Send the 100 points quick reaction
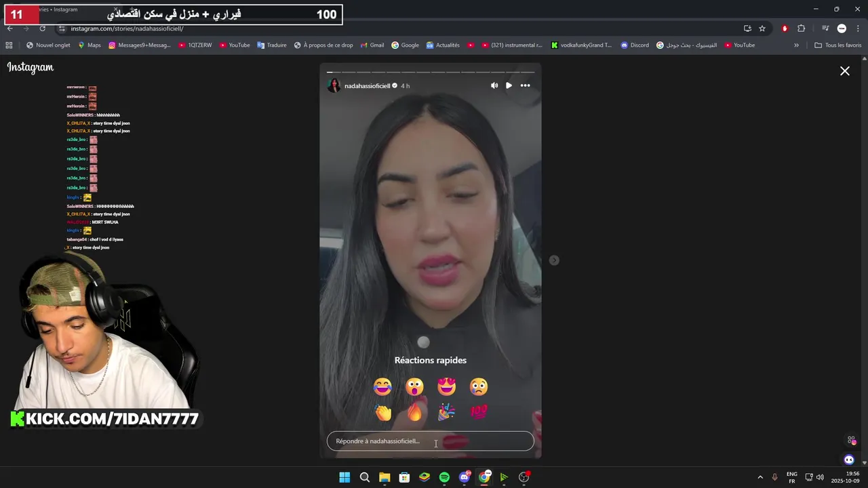 478,412
